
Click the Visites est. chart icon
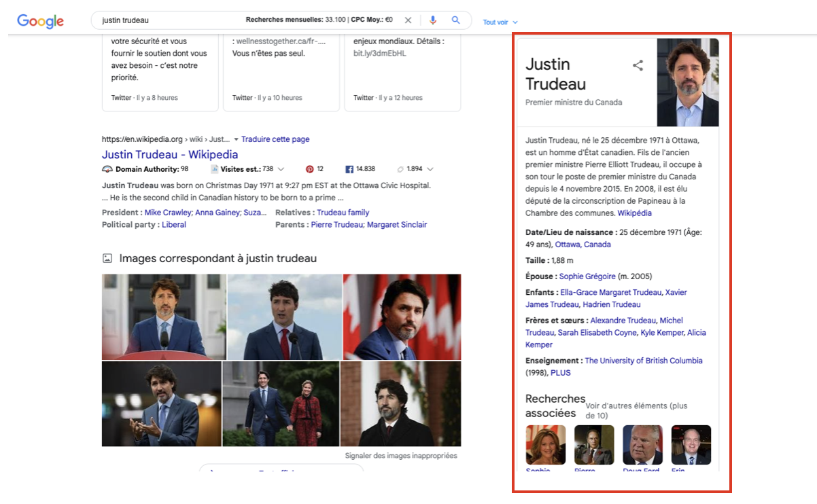click(x=214, y=169)
